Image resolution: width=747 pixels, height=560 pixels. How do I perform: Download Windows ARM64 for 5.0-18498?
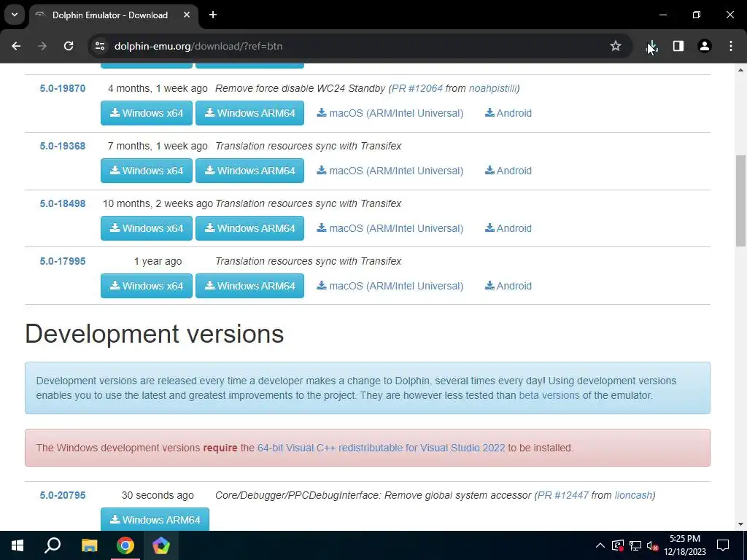[x=249, y=228]
